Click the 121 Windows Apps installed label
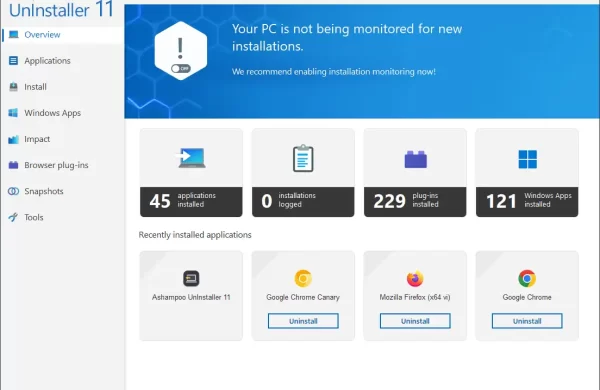Screen dimensions: 600x390 coord(527,202)
